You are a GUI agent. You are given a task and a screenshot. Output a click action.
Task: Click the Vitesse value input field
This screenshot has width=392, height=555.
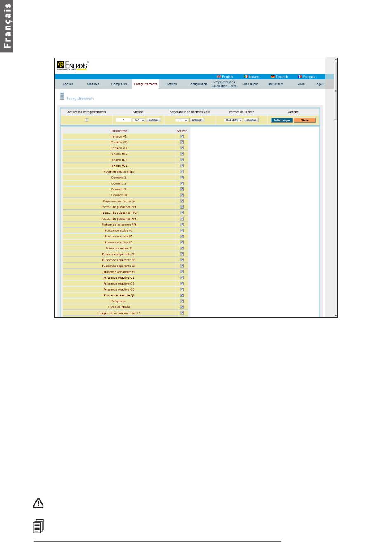point(123,120)
